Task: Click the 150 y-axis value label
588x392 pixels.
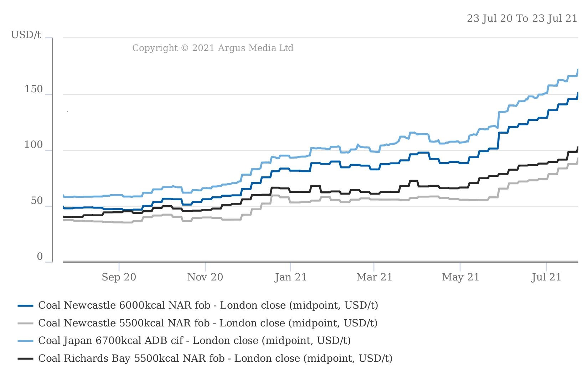Action: pyautogui.click(x=33, y=89)
